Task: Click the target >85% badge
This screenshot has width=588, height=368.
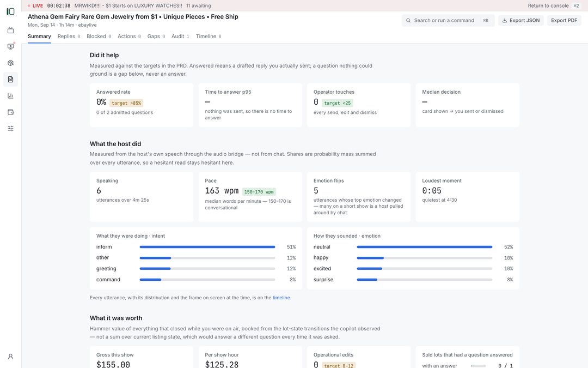Action: tap(126, 103)
